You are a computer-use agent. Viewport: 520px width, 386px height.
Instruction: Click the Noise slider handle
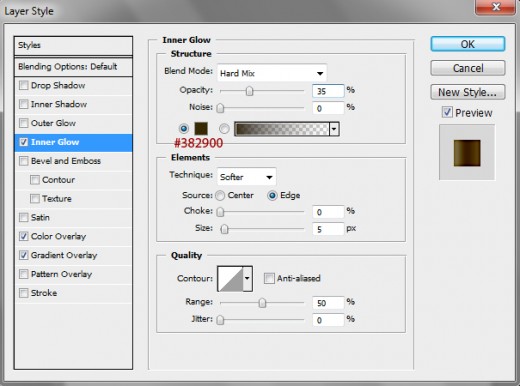[x=220, y=108]
